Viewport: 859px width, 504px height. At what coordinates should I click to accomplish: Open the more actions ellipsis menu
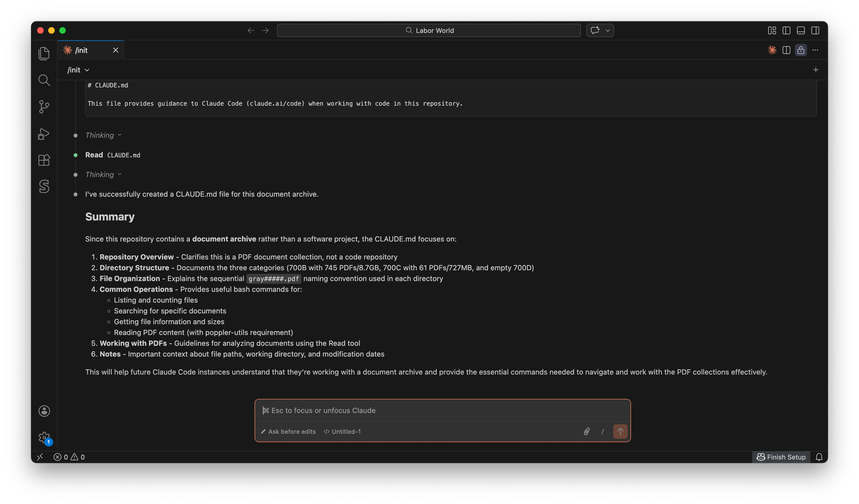(815, 50)
